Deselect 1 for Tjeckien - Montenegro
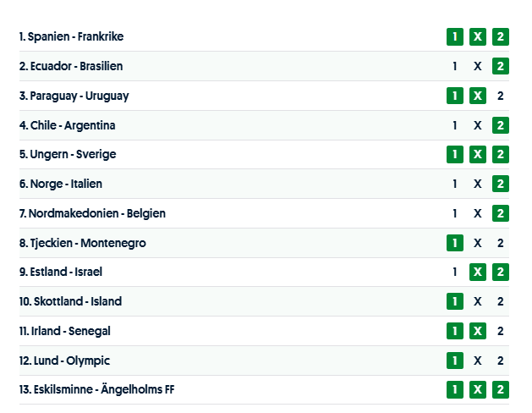 point(455,243)
